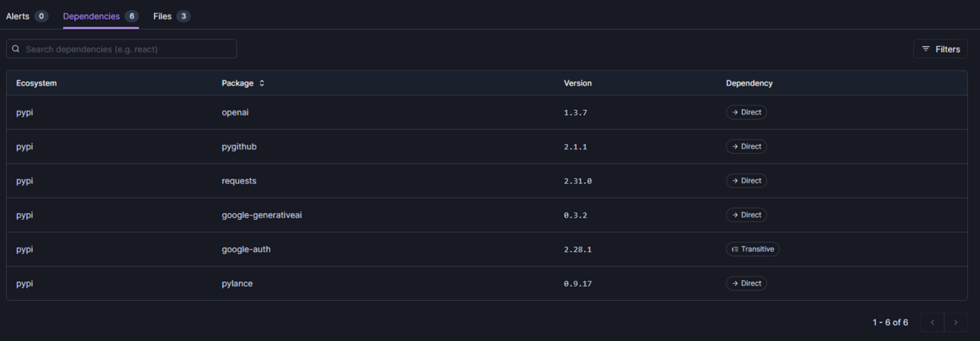Click version 2.31.0 of requests
The width and height of the screenshot is (980, 341).
pos(577,181)
